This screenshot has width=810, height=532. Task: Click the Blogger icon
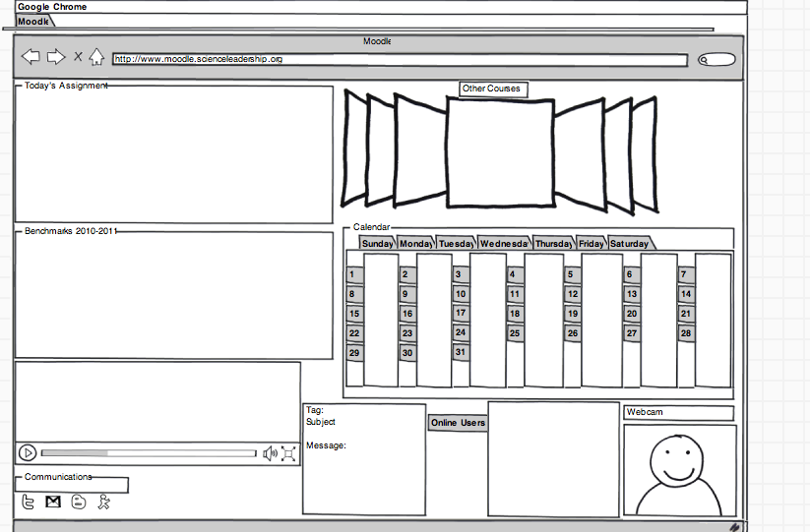click(79, 502)
